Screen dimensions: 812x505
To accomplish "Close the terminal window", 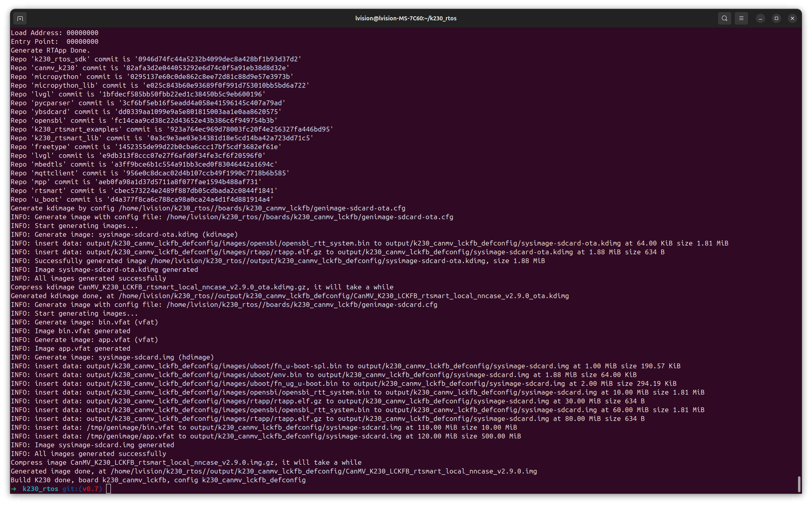I will [792, 18].
